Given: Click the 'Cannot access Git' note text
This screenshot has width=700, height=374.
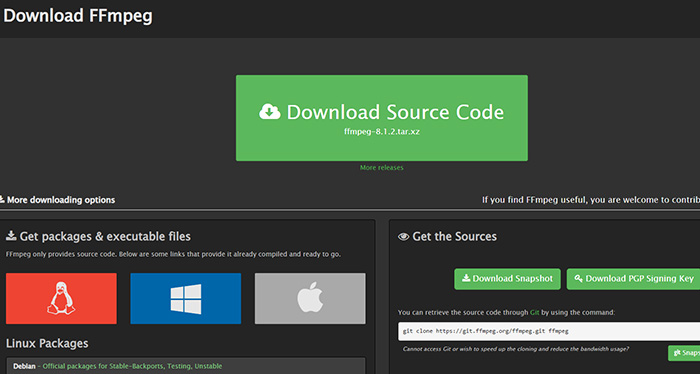Looking at the screenshot, I should coord(516,349).
